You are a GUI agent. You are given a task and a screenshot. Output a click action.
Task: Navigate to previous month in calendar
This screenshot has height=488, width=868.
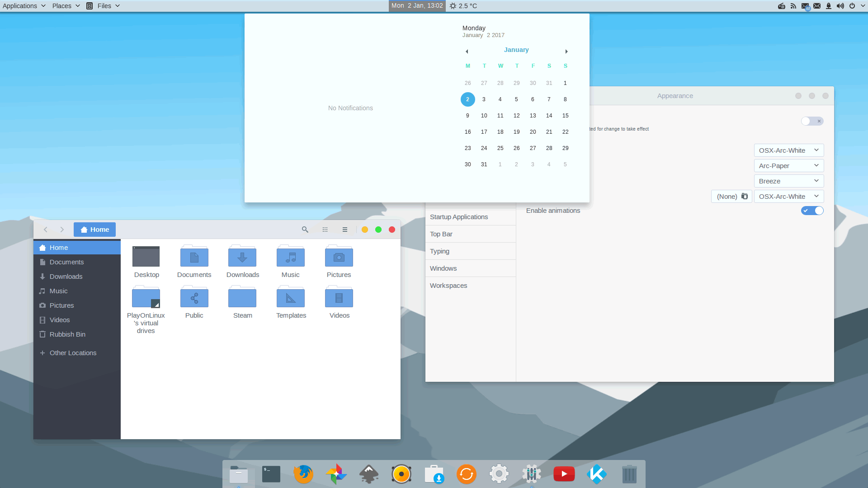[467, 51]
